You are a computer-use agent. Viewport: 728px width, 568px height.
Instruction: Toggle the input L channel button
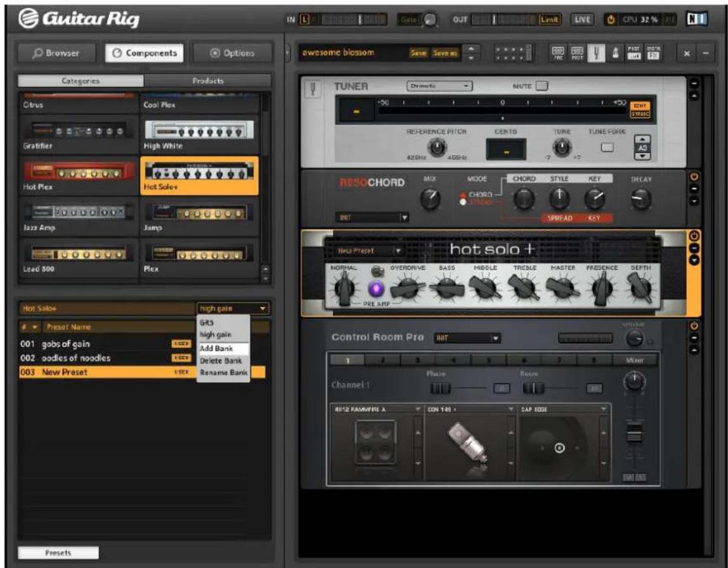304,20
